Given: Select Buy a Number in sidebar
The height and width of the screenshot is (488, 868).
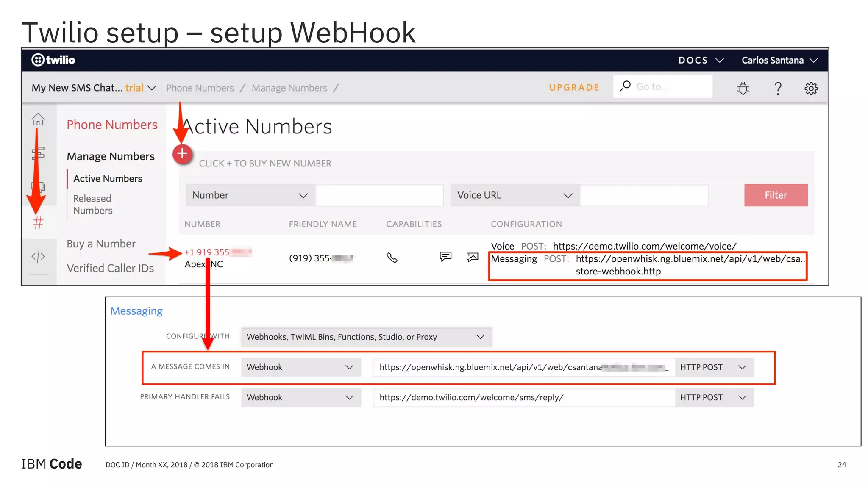Looking at the screenshot, I should tap(101, 244).
